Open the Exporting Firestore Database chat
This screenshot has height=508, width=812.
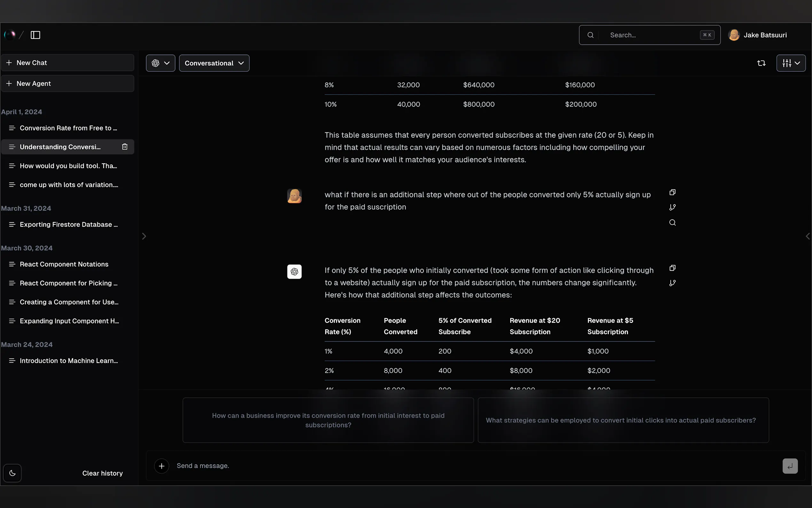(x=68, y=225)
